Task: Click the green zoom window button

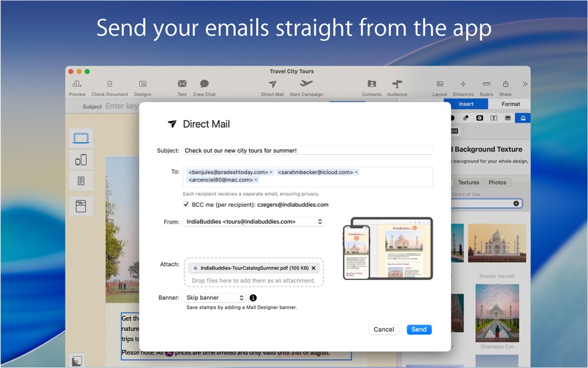Action: (87, 71)
